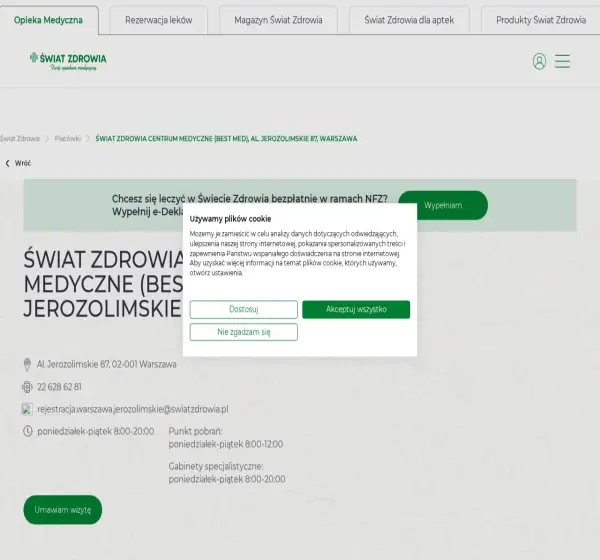Decline cookies with Nie zgadzam się
The width and height of the screenshot is (600, 560).
tap(244, 332)
